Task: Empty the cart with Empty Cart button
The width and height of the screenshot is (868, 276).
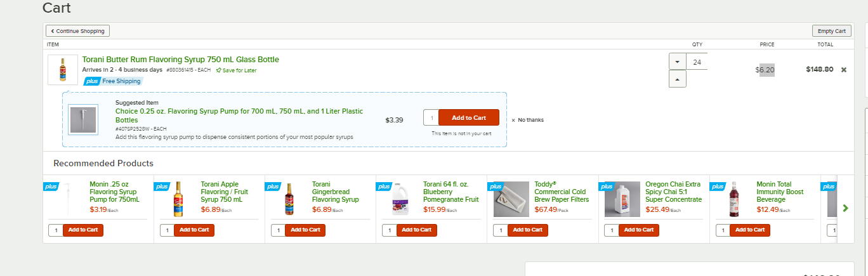Action: pyautogui.click(x=831, y=31)
